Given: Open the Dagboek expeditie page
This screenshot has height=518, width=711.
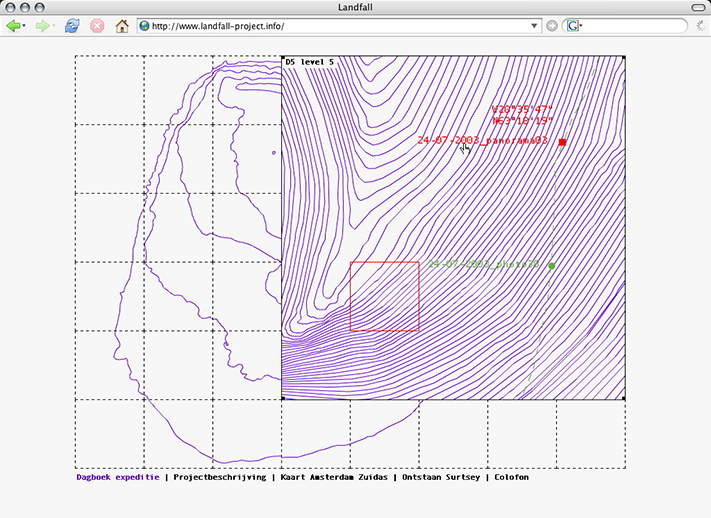Looking at the screenshot, I should click(117, 477).
